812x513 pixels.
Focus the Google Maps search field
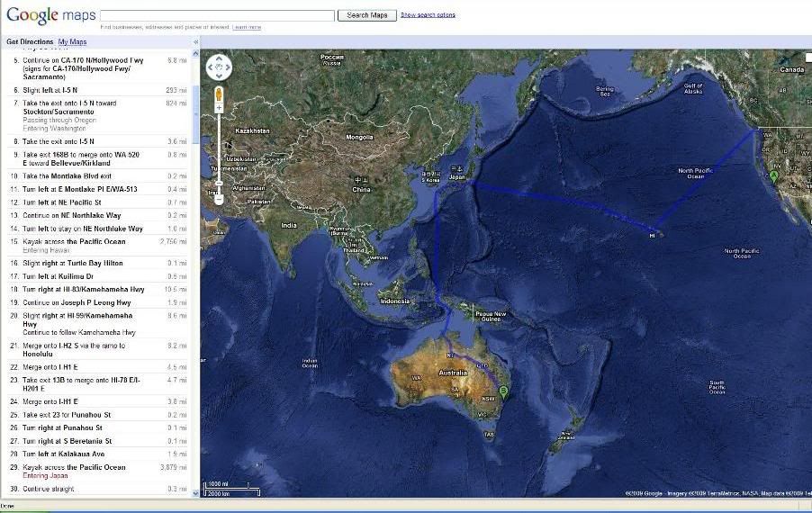[x=217, y=15]
